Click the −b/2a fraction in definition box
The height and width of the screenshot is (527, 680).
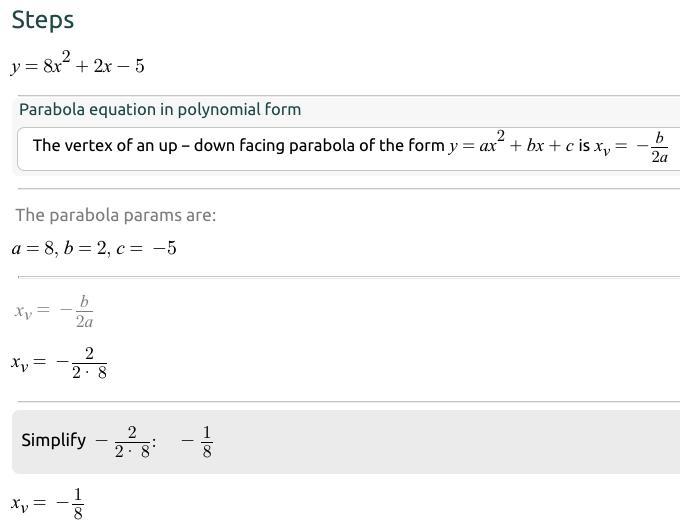(x=653, y=147)
